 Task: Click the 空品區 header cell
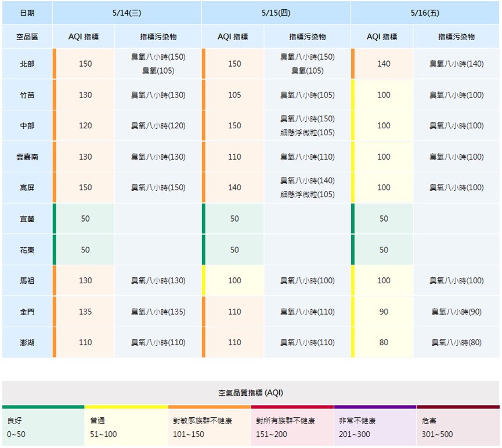(x=27, y=37)
